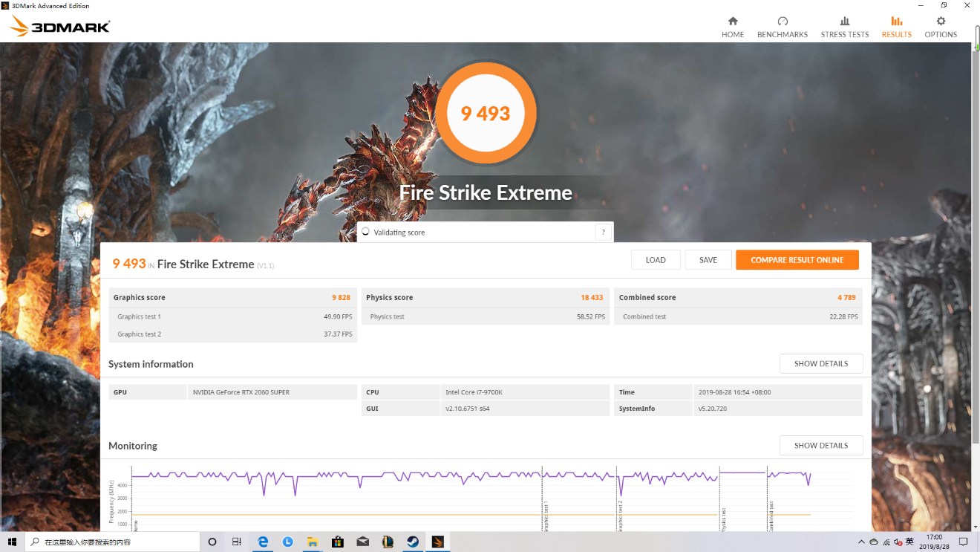Open Microsoft Store from taskbar
This screenshot has width=980, height=552.
(x=338, y=542)
